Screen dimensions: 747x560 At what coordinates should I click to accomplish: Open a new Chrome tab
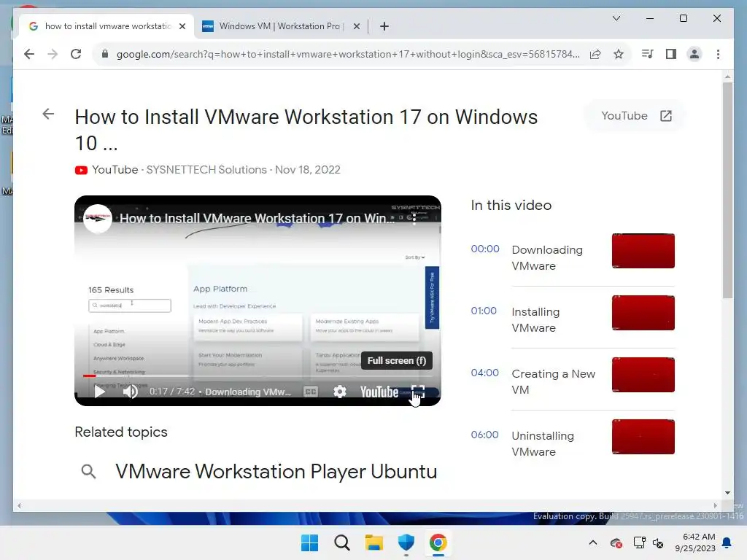pyautogui.click(x=384, y=26)
